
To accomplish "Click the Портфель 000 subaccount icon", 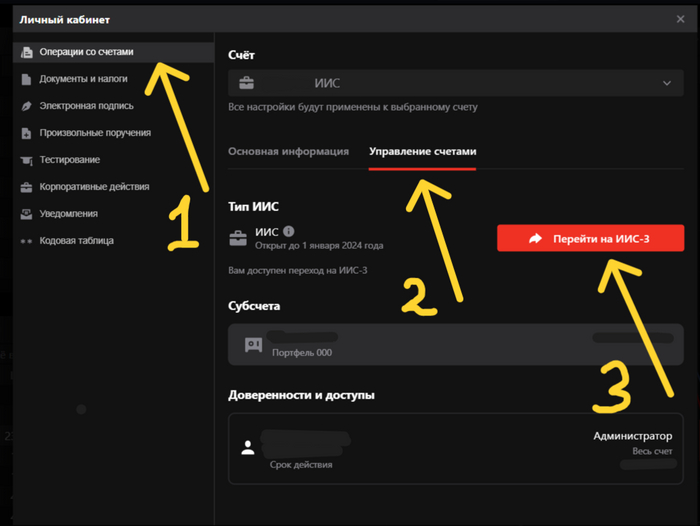I will [254, 345].
